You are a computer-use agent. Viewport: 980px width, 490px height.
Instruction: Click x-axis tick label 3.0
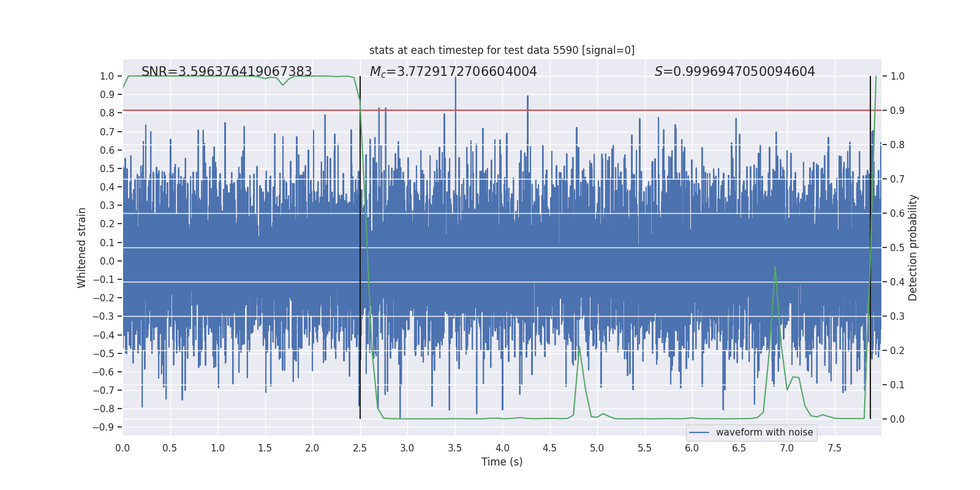point(407,448)
